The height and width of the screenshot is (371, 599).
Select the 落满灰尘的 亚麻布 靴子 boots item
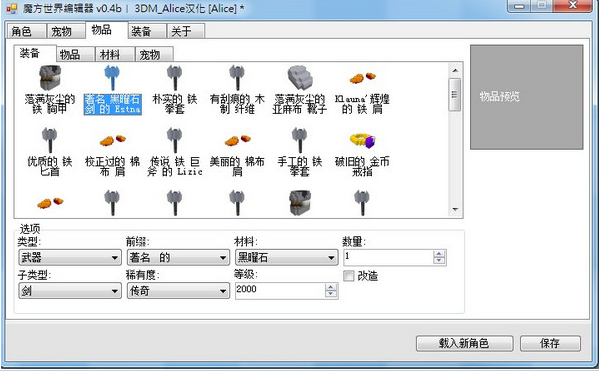(x=300, y=90)
